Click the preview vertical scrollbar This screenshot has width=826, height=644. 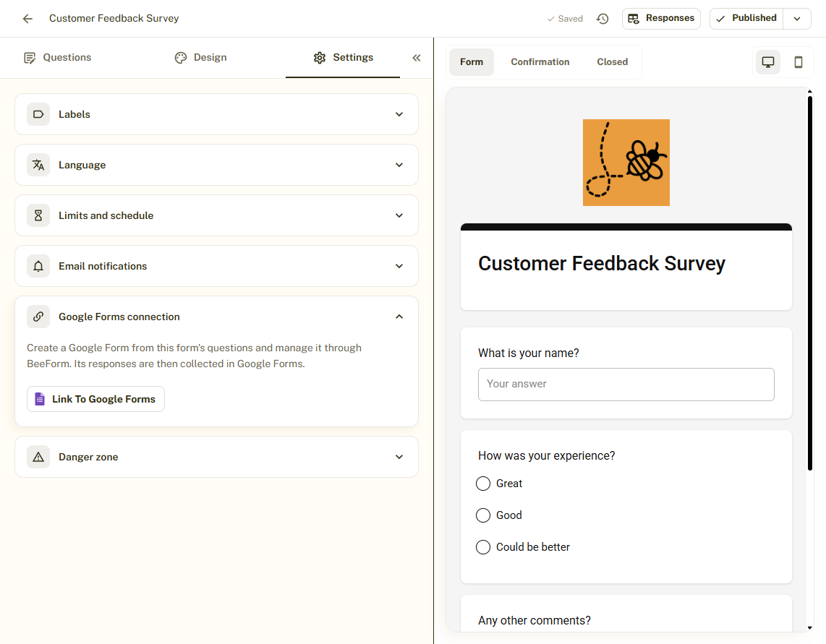[809, 283]
